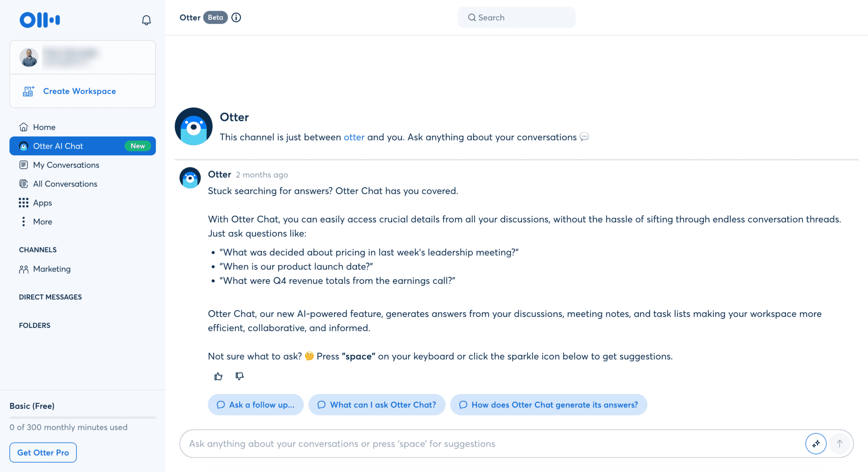868x472 pixels.
Task: Select "What can I ask Otter Chat?" suggestion
Action: pos(377,405)
